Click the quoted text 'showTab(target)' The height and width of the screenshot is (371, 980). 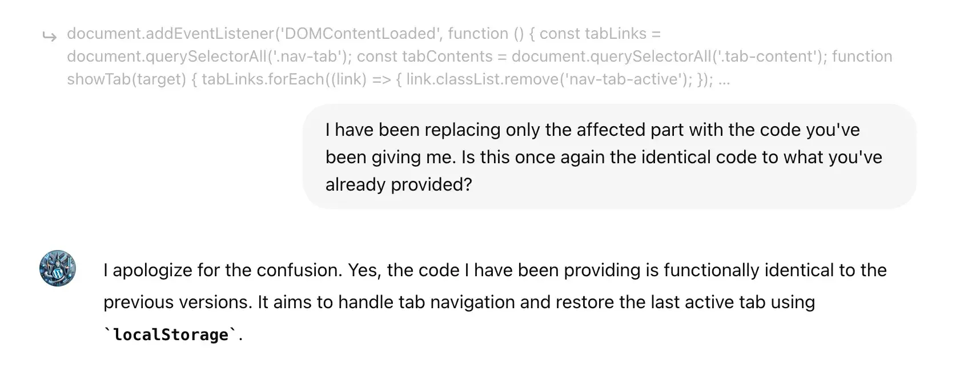point(127,79)
